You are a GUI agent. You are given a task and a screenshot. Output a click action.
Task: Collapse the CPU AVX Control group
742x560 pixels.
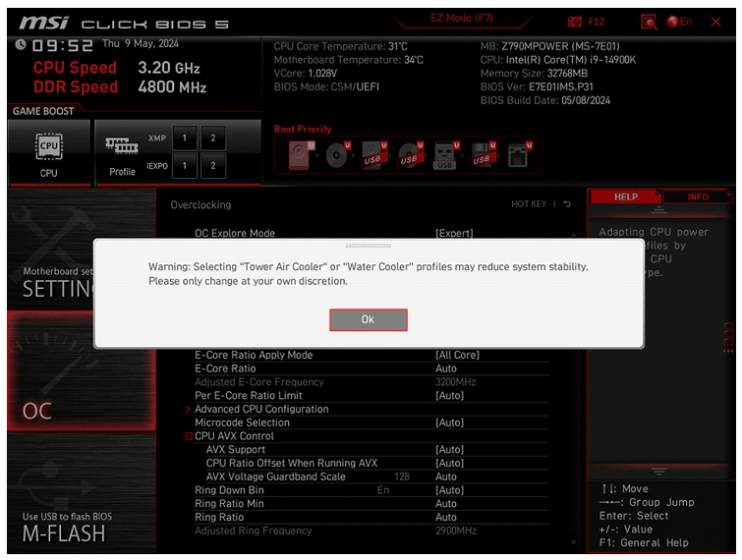click(189, 436)
